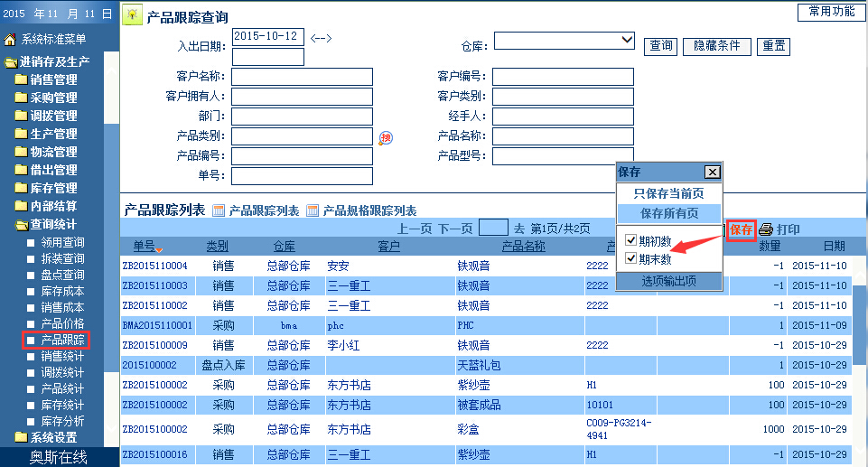Click the printer icon for 打印
Image resolution: width=868 pixels, height=467 pixels.
click(766, 229)
